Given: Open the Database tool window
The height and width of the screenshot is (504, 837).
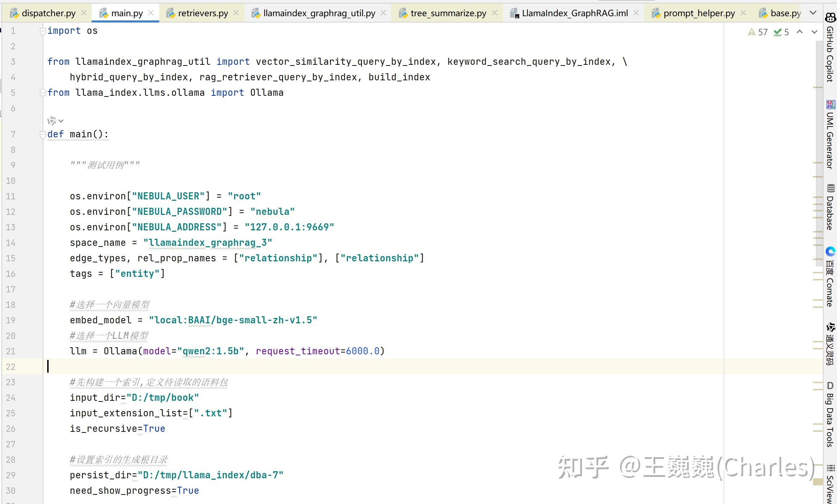Looking at the screenshot, I should (x=830, y=207).
